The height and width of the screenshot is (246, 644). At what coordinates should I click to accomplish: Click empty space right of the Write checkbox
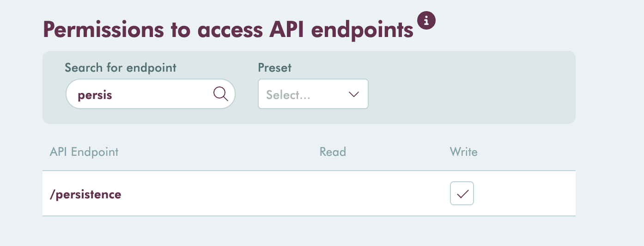(x=524, y=194)
